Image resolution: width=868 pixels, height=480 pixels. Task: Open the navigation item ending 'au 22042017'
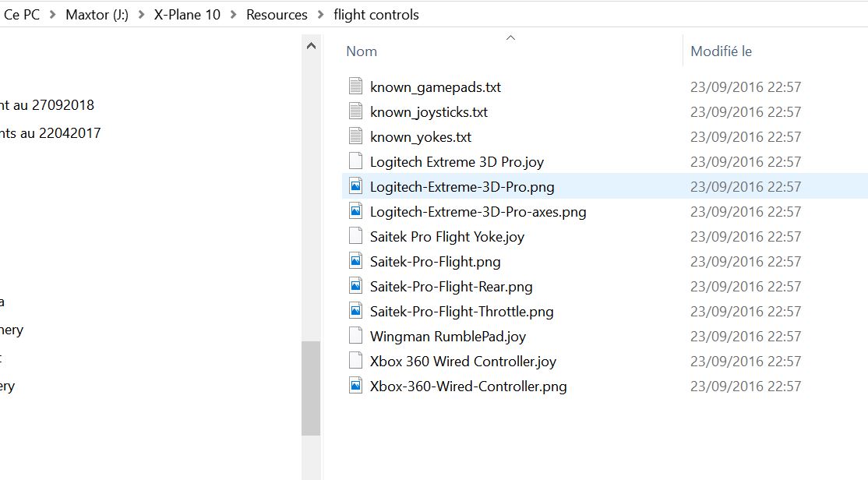51,133
